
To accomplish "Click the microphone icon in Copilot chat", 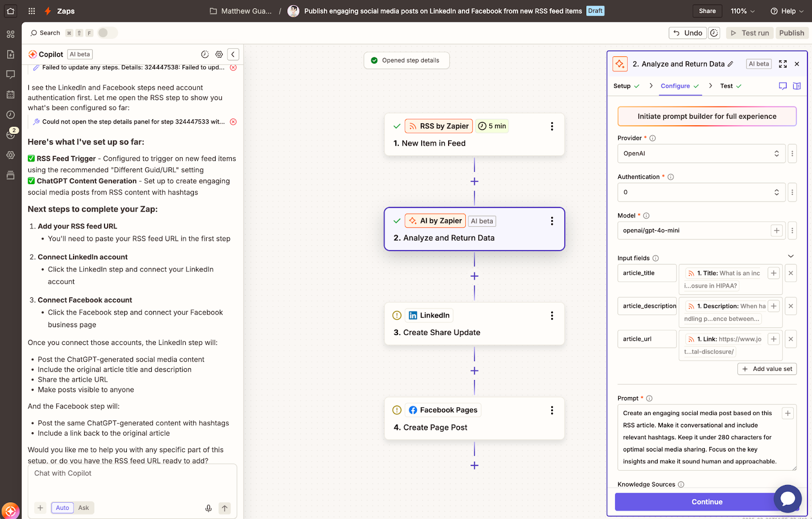I will (208, 508).
